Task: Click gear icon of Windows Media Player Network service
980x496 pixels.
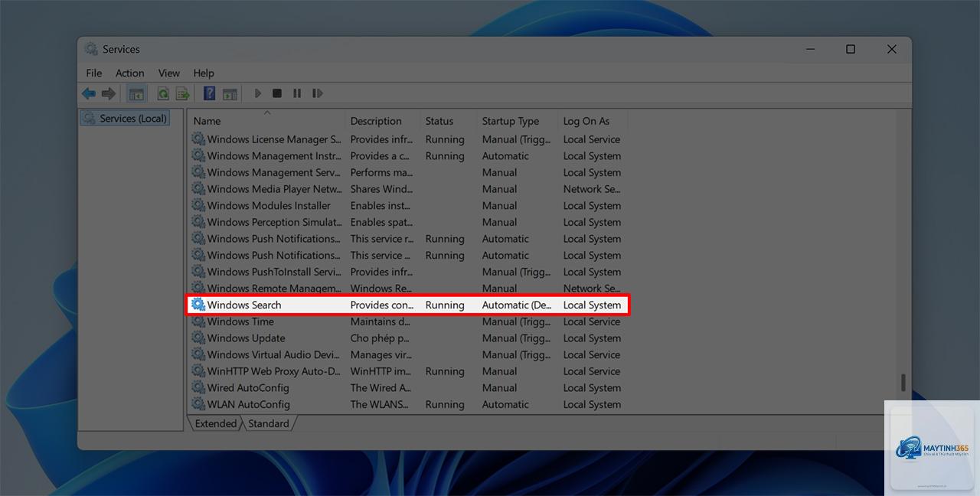Action: tap(198, 189)
